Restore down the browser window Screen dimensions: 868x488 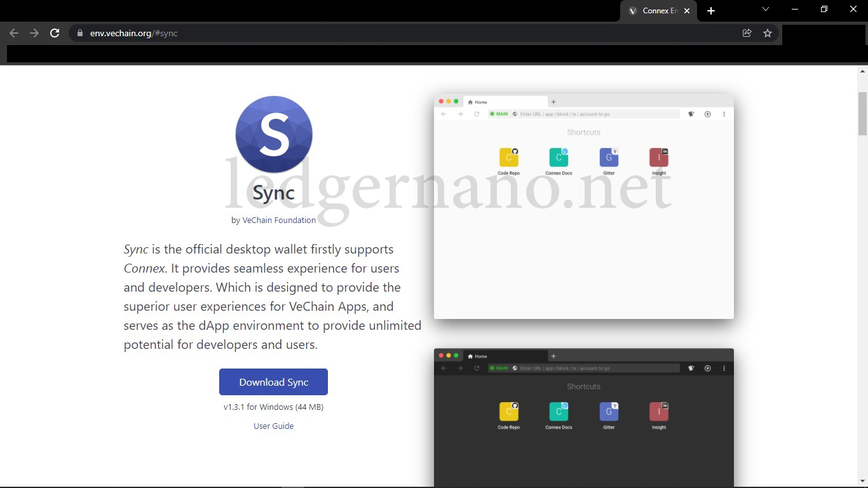(824, 10)
